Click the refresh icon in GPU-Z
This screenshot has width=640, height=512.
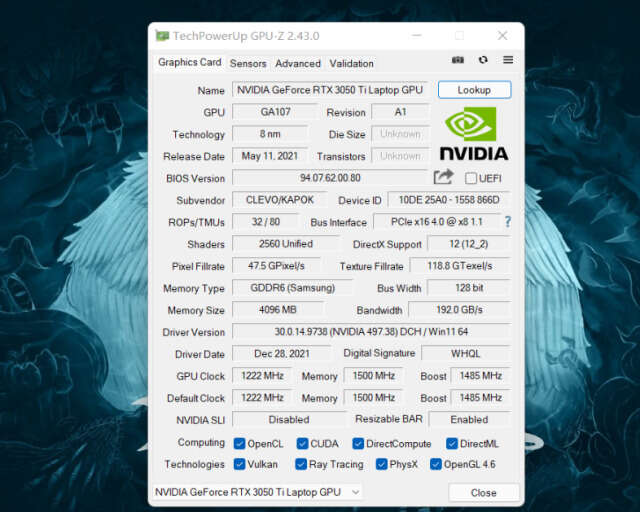(x=483, y=60)
